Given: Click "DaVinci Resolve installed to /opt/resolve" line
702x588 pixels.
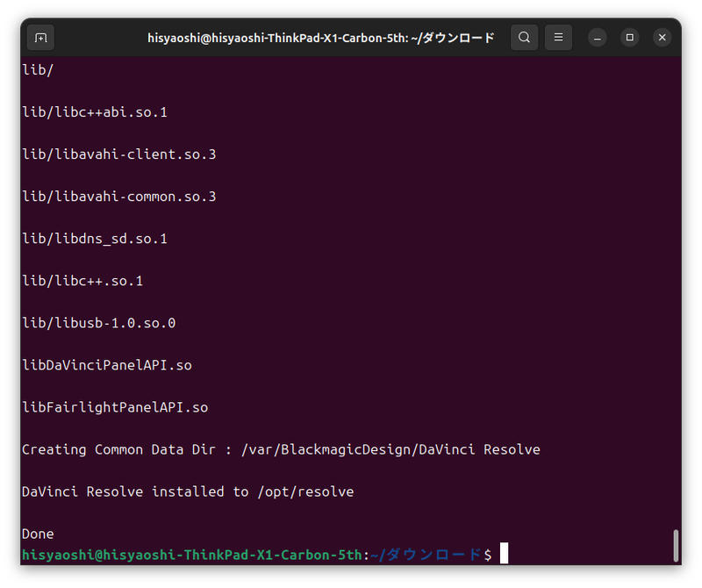Looking at the screenshot, I should [x=188, y=491].
